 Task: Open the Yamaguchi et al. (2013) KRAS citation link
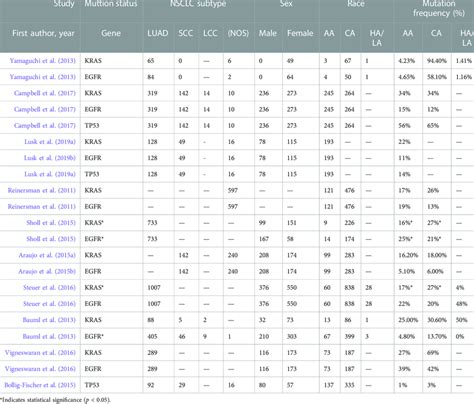[x=43, y=61]
